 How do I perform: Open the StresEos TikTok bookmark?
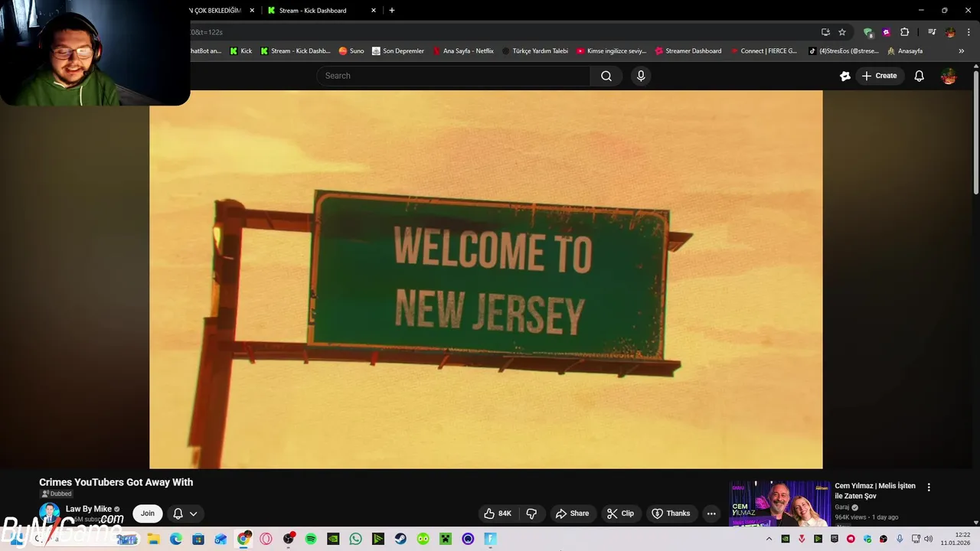844,51
